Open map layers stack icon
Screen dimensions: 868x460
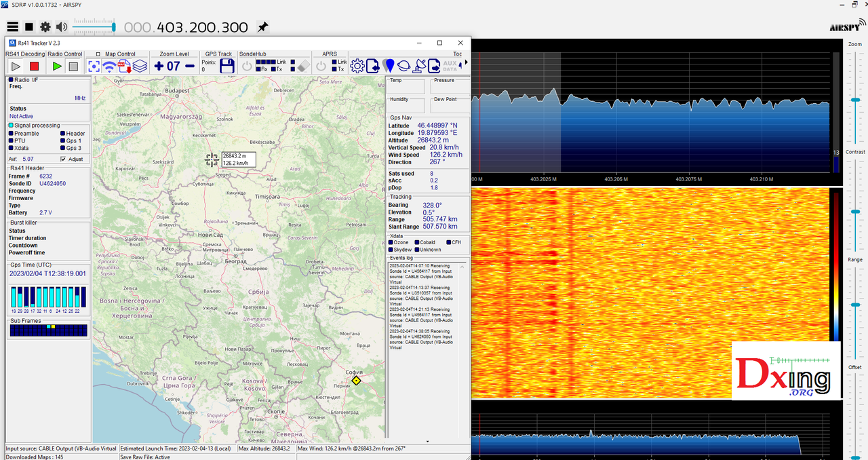[140, 66]
